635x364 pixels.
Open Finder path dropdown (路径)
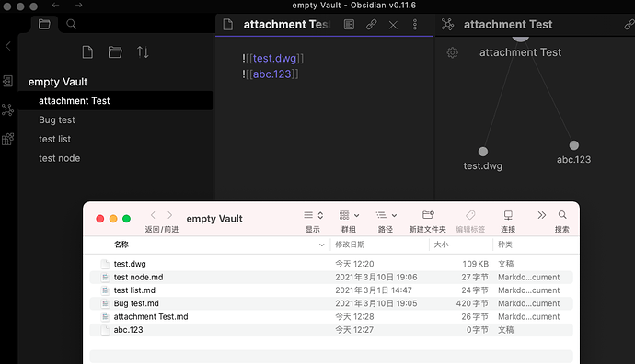386,215
